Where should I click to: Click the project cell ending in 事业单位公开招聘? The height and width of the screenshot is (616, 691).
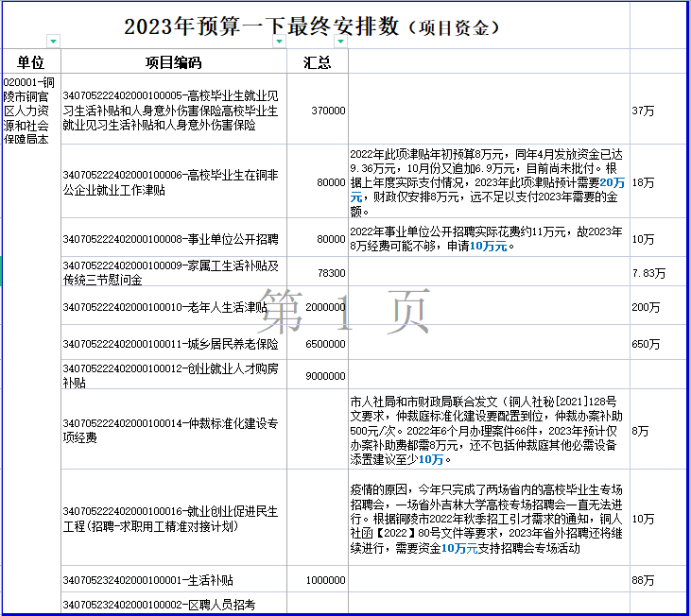[x=173, y=239]
